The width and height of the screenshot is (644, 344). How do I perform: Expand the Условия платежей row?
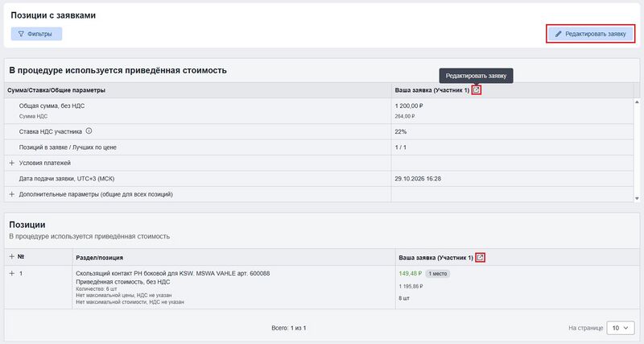[x=12, y=164]
